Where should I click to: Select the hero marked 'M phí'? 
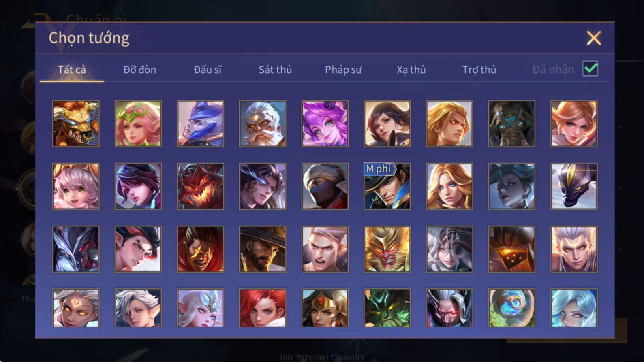(387, 186)
